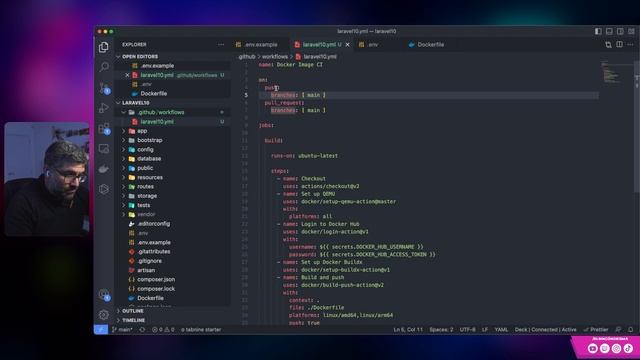Close laravel10.yml in Open Editors list
Screen dimensions: 640x360
coord(127,75)
